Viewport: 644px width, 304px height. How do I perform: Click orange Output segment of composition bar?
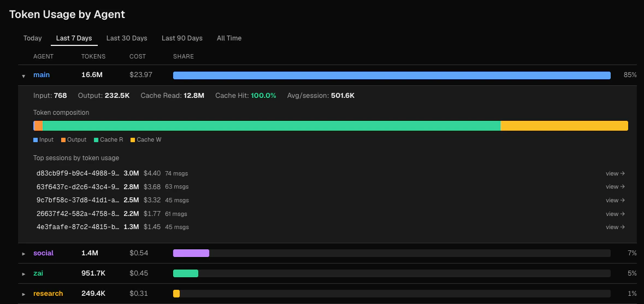point(39,126)
